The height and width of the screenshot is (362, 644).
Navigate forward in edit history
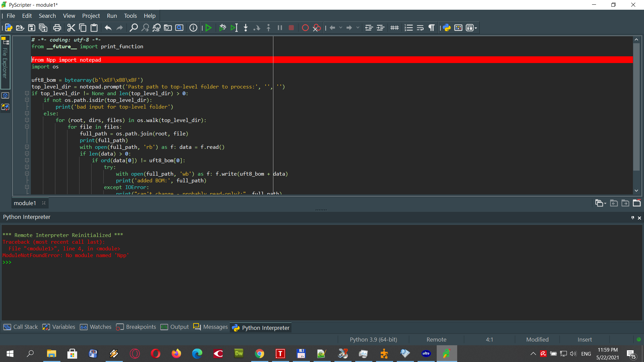(x=349, y=28)
